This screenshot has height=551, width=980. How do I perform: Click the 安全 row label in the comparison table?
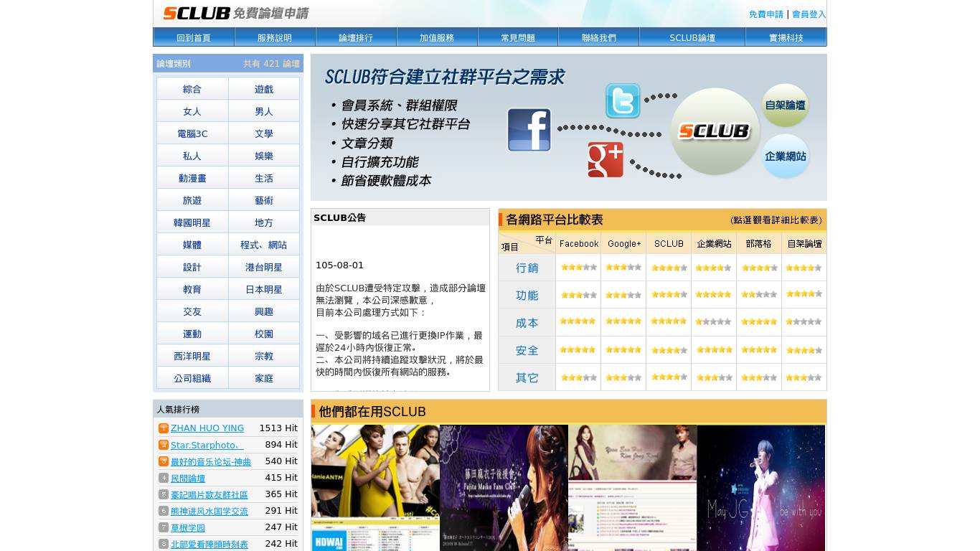527,350
